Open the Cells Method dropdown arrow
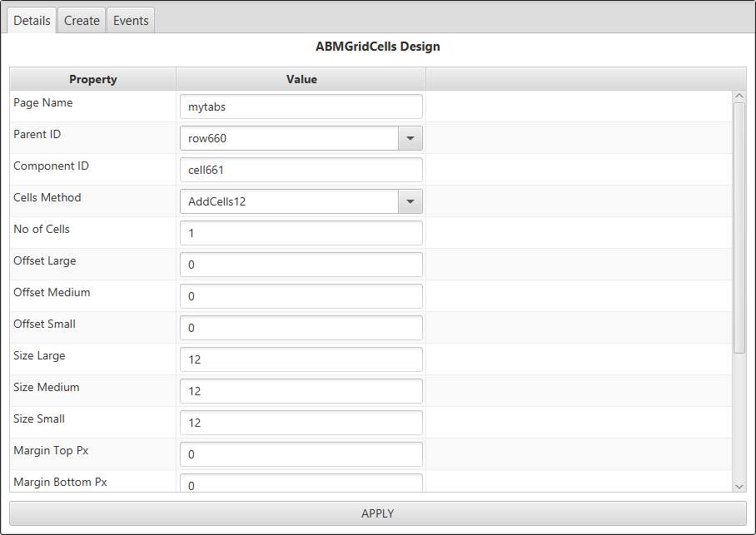Image resolution: width=756 pixels, height=535 pixels. (410, 201)
